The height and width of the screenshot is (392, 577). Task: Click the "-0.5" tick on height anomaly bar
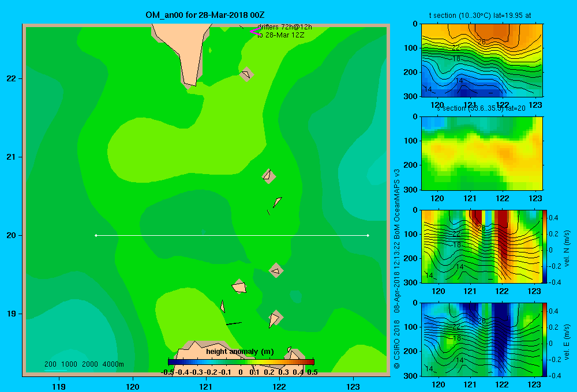[168, 372]
